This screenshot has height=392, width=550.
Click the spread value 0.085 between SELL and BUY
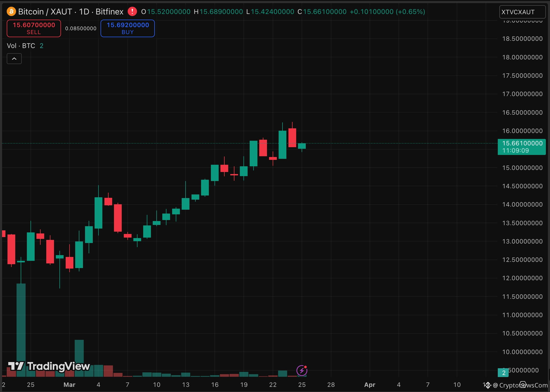[80, 28]
